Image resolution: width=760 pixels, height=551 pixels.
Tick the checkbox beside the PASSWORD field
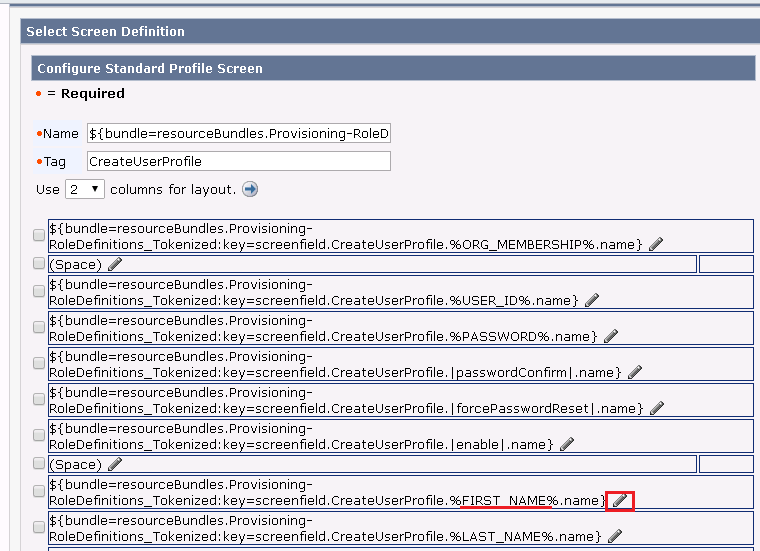coord(39,328)
